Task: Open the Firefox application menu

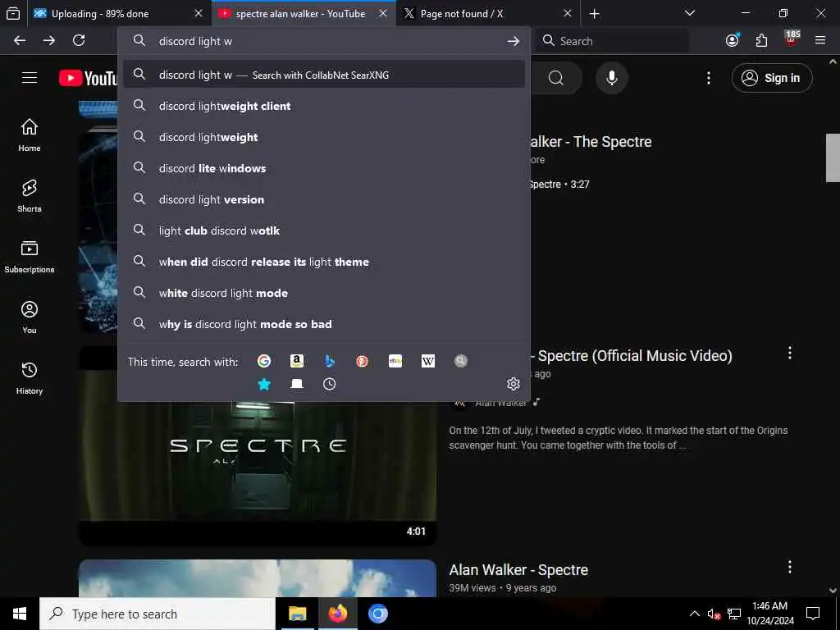Action: pyautogui.click(x=820, y=40)
